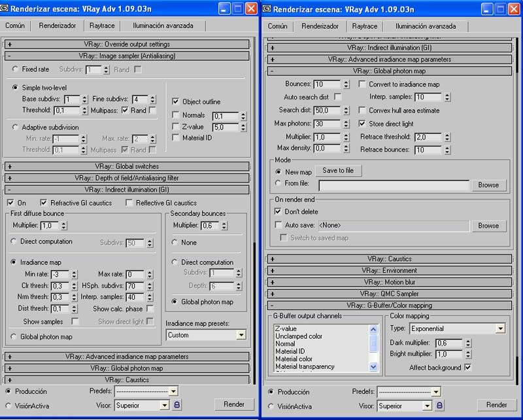
Task: Enable Reflective GI caustics checkbox
Action: click(129, 203)
